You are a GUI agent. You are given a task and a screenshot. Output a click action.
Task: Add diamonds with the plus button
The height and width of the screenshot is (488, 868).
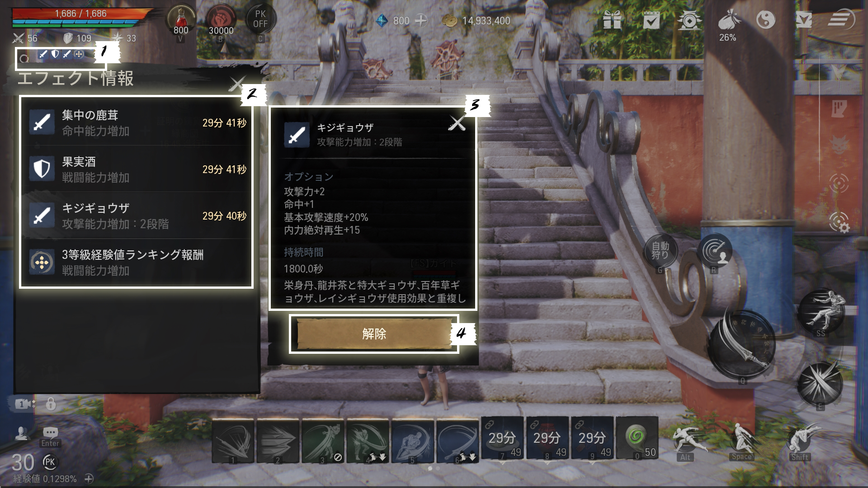421,21
